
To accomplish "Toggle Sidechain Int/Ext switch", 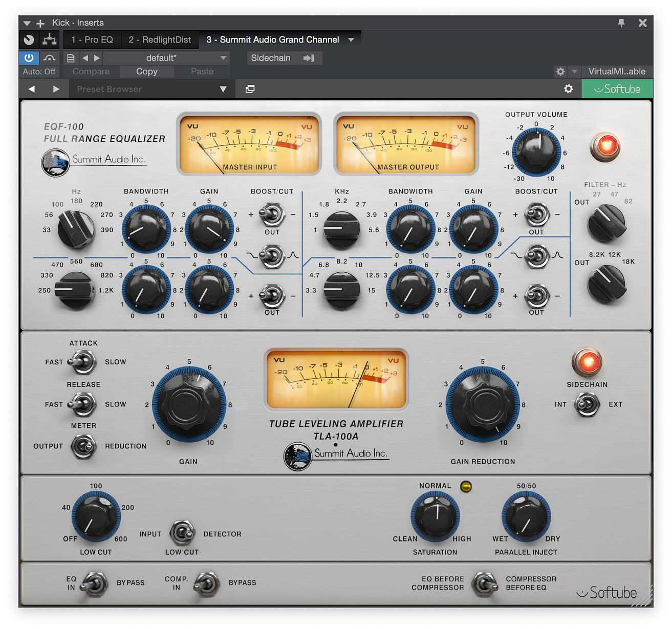I will (x=587, y=404).
